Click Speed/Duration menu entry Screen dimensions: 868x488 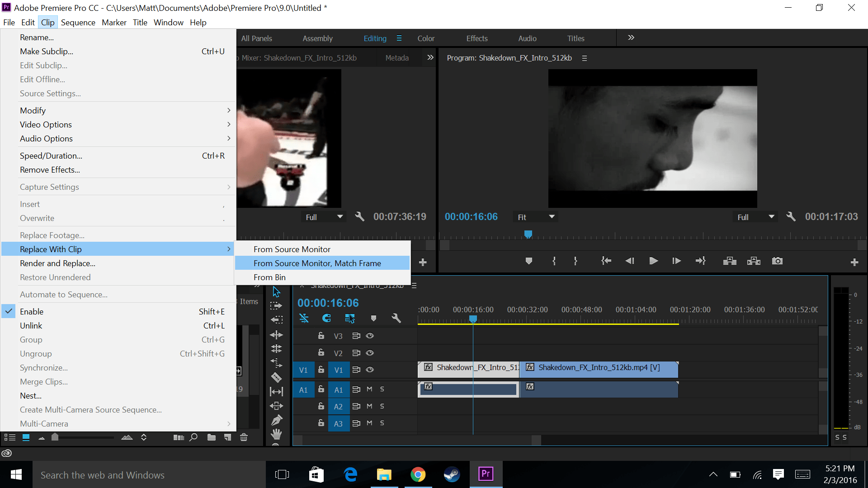51,156
